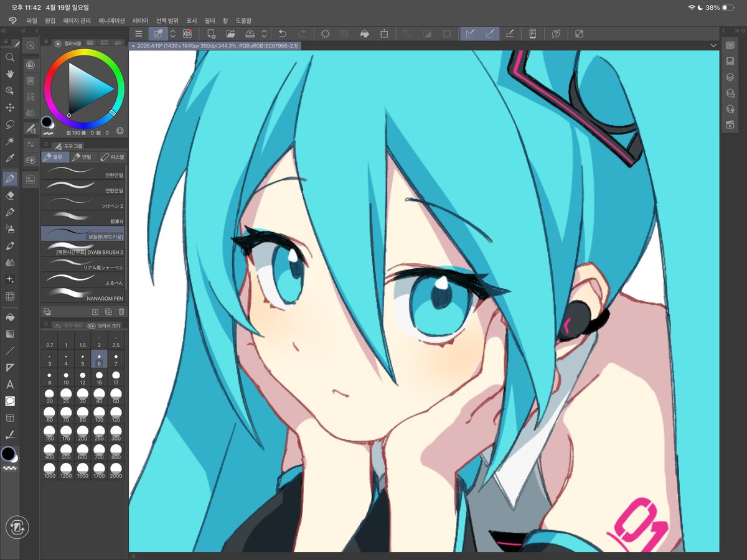Toggle Snap to Ruler in command bar
Image resolution: width=747 pixels, height=560 pixels.
(x=471, y=34)
